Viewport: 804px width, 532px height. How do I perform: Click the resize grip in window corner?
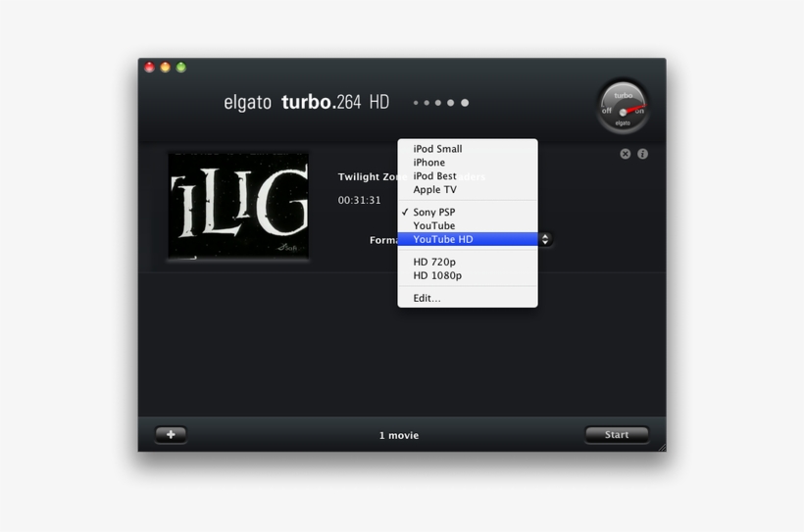(x=661, y=447)
